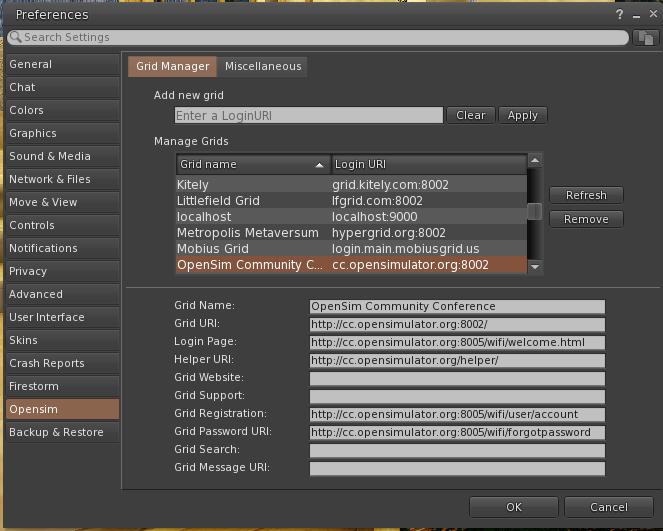663x531 pixels.
Task: Click the Login Page field
Action: coord(457,342)
